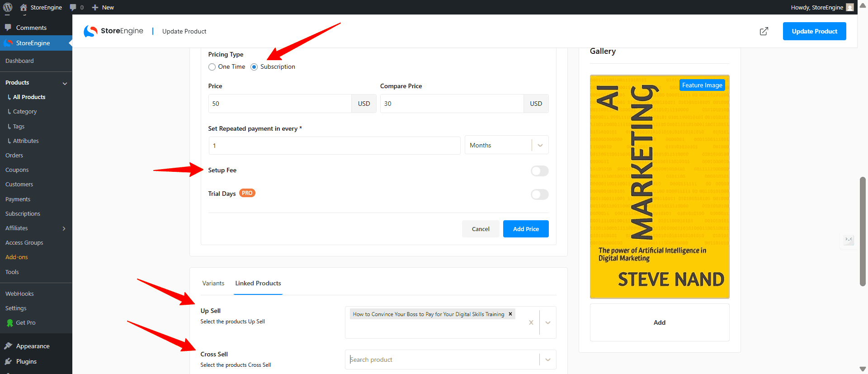This screenshot has width=868, height=374.
Task: Clear all Up Sell selections
Action: [531, 322]
